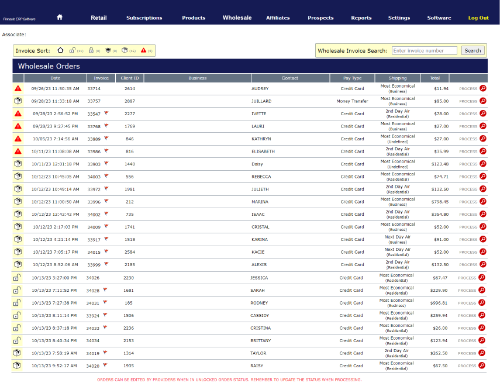The width and height of the screenshot is (500, 388).
Task: Process LAURI's order via PROCESS link
Action: pyautogui.click(x=468, y=126)
